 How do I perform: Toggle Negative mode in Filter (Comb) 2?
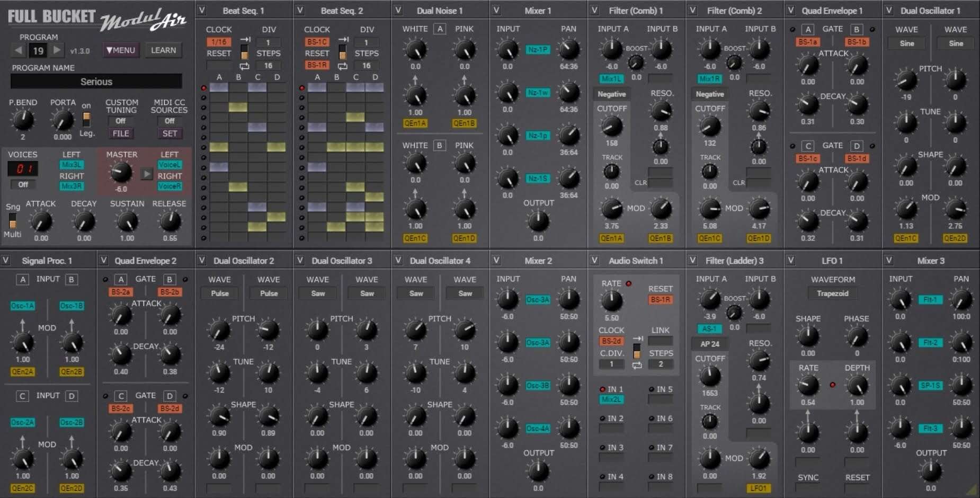click(x=709, y=94)
